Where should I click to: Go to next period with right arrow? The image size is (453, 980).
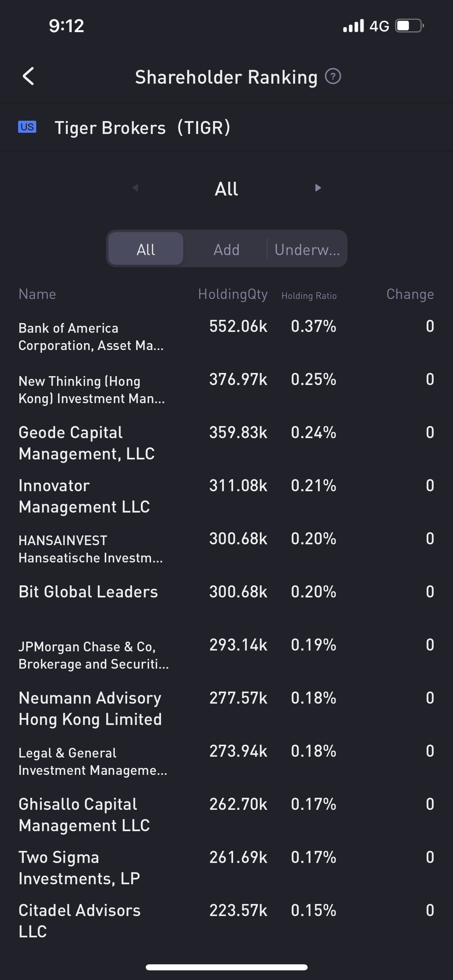click(x=318, y=188)
